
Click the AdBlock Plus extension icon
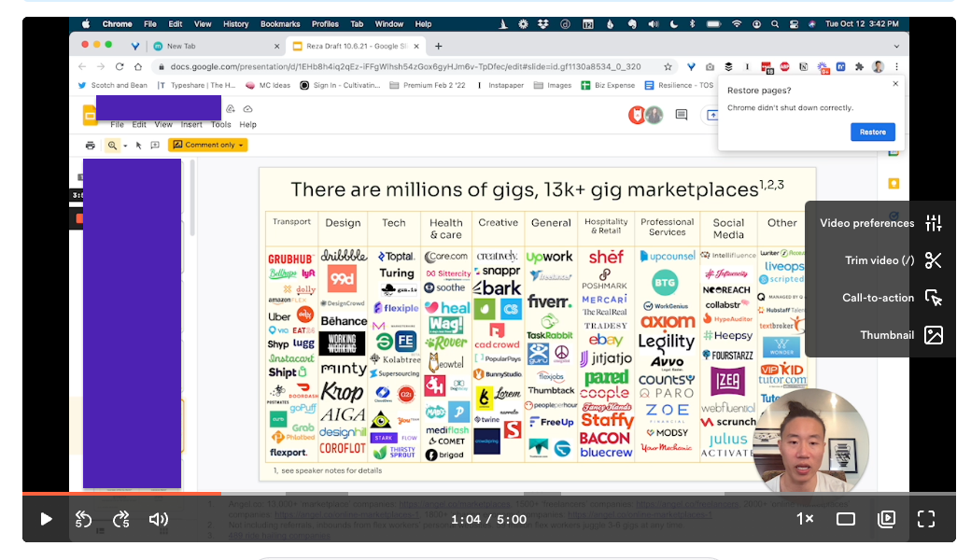point(784,66)
